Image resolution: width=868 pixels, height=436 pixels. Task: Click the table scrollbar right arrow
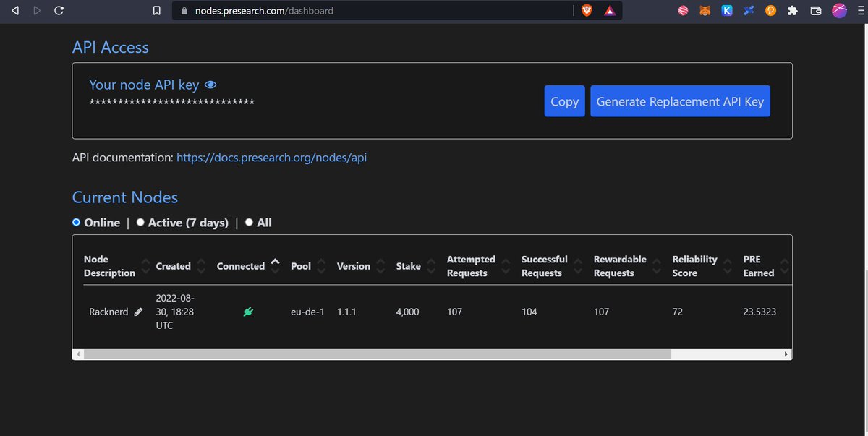[786, 354]
